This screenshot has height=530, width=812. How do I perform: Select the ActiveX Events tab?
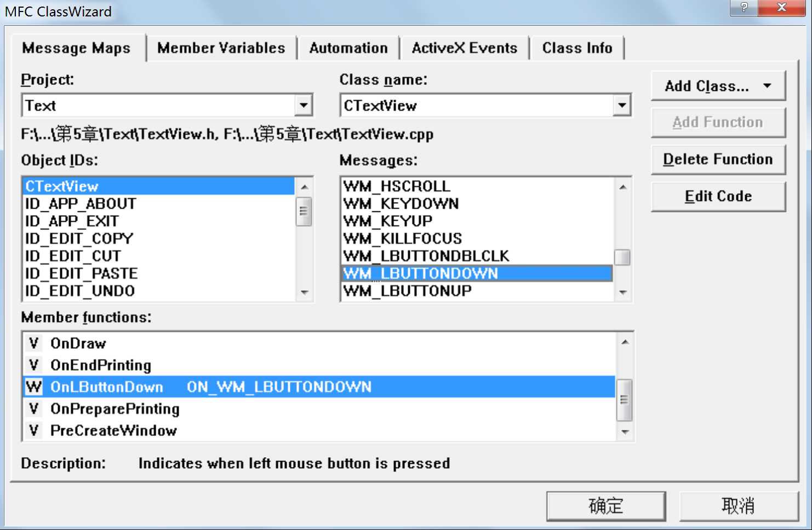(x=465, y=48)
